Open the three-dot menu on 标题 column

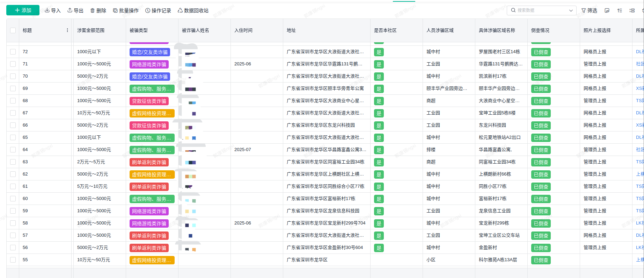coord(67,30)
